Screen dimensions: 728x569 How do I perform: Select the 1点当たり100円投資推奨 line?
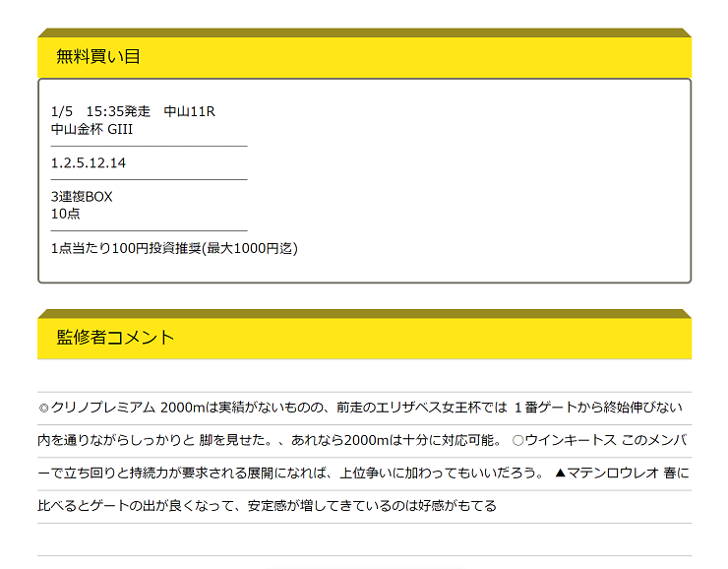174,248
